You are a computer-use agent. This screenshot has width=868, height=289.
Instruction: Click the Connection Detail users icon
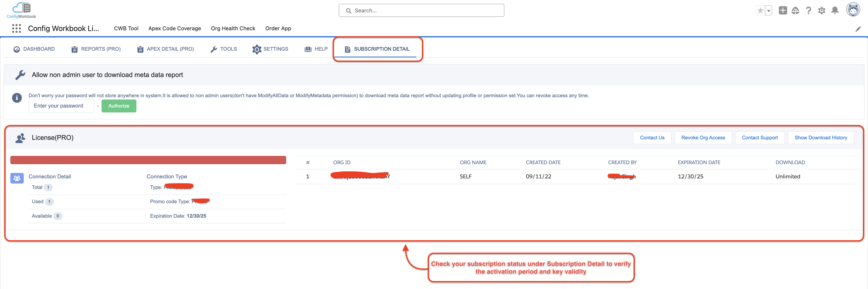pyautogui.click(x=17, y=178)
